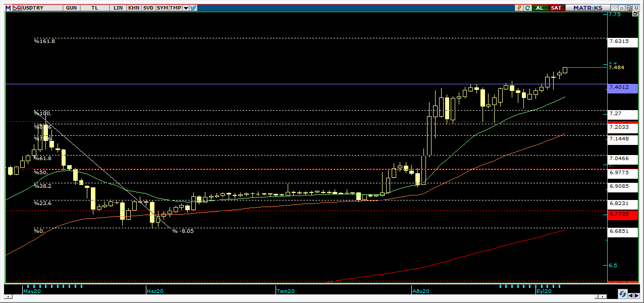The width and height of the screenshot is (644, 303).
Task: Click the May20 time axis marker
Action: pyautogui.click(x=32, y=291)
